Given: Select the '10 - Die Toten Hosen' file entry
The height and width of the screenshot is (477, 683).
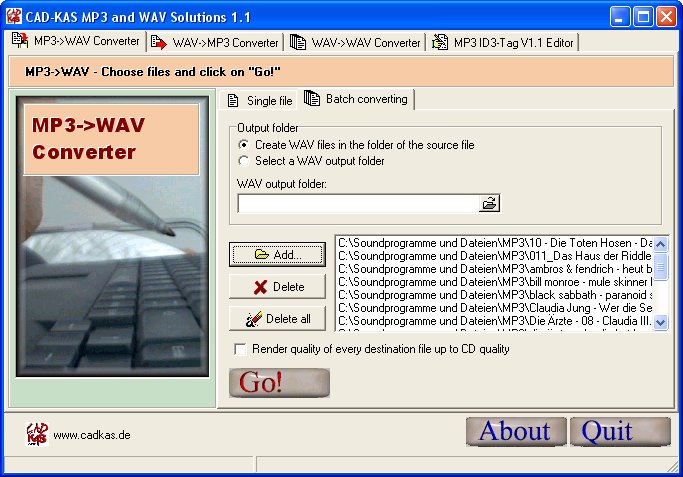Looking at the screenshot, I should [495, 243].
